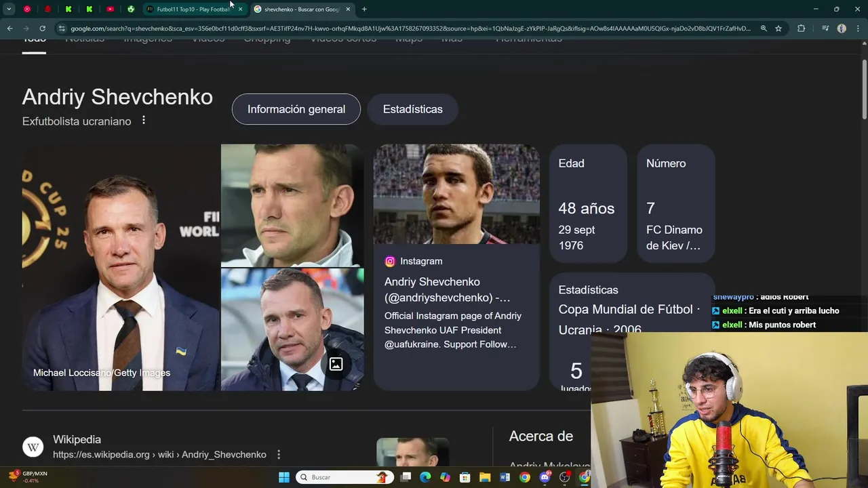Screen dimensions: 868x488
Task: Go forward in browser history
Action: click(x=26, y=28)
